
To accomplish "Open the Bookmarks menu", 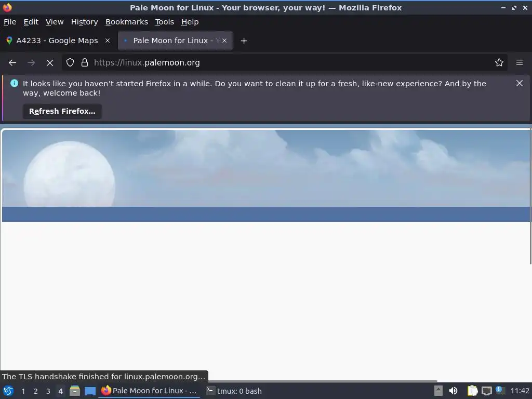I will pyautogui.click(x=127, y=22).
